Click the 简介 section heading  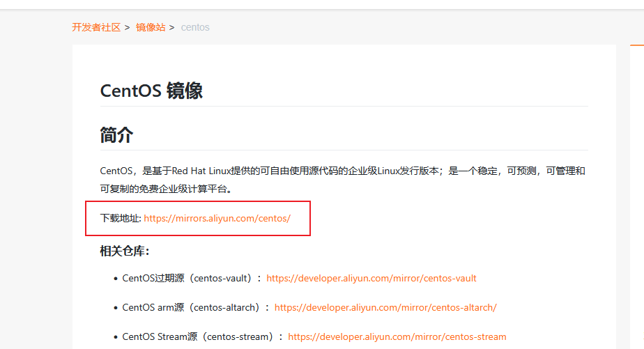pos(116,135)
